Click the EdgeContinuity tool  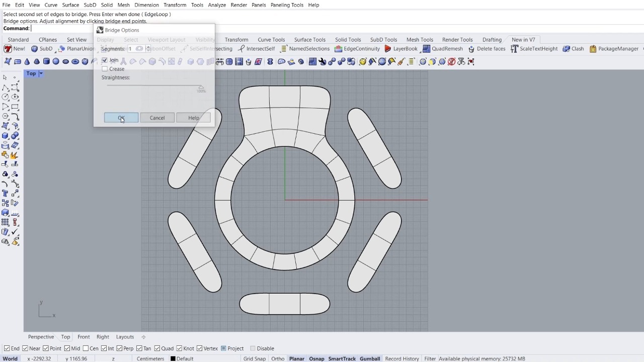click(x=357, y=49)
